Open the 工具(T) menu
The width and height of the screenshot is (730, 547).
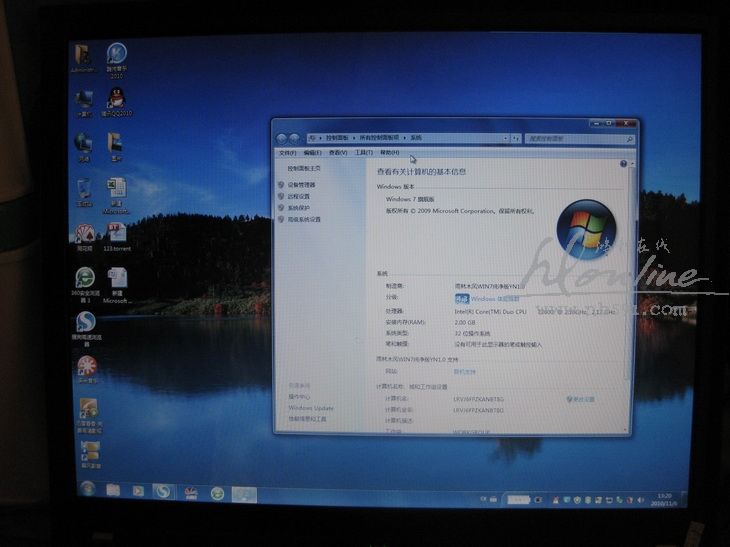pos(363,153)
